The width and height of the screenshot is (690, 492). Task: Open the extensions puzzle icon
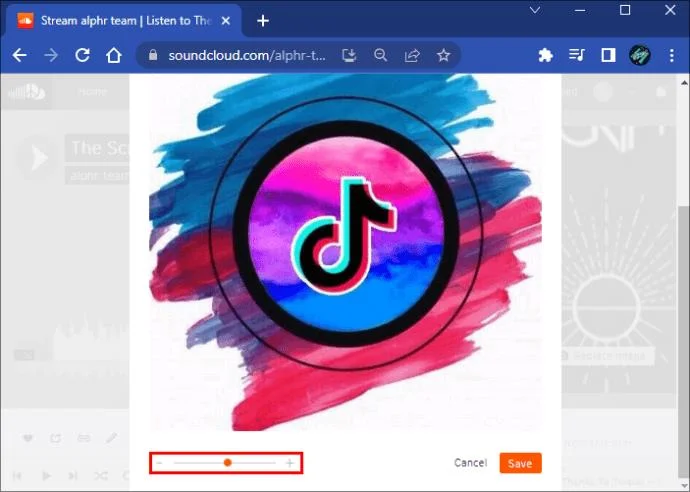pyautogui.click(x=545, y=55)
